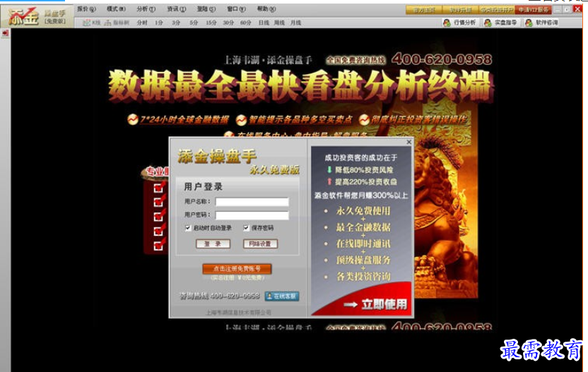This screenshot has width=588, height=372.
Task: Toggle the 启动时自动登录 checkbox
Action: 188,228
